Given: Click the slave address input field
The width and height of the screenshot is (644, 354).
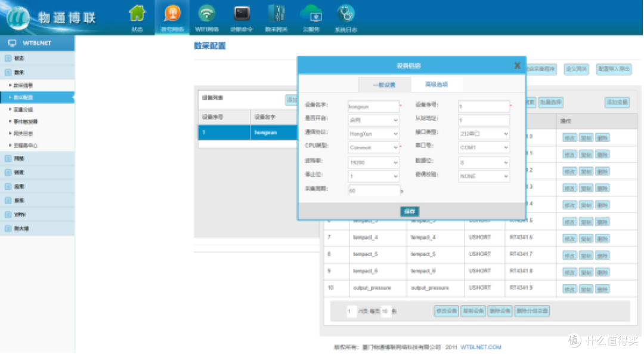Looking at the screenshot, I should [484, 120].
